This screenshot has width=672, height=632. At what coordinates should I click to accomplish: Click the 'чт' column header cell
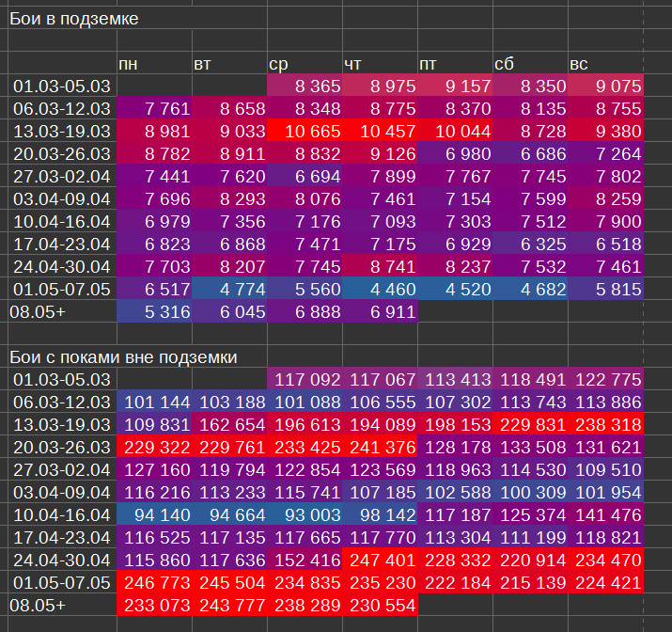coord(380,63)
